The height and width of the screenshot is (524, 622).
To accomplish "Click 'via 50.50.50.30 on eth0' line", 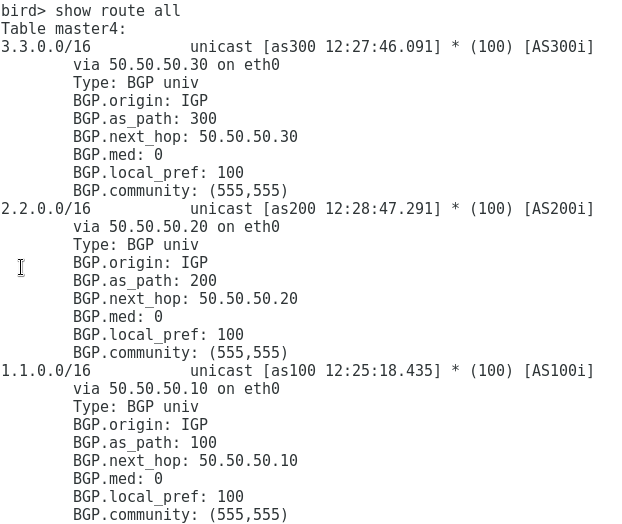I will 177,64.
